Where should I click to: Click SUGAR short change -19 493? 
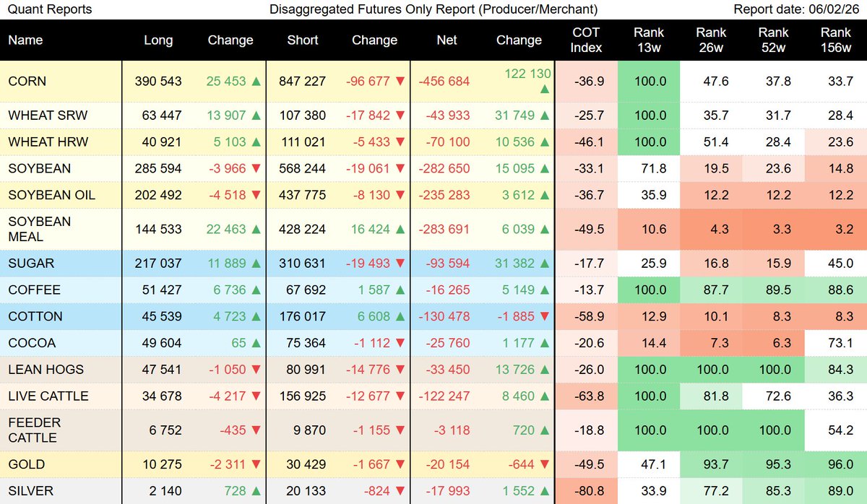coord(368,264)
